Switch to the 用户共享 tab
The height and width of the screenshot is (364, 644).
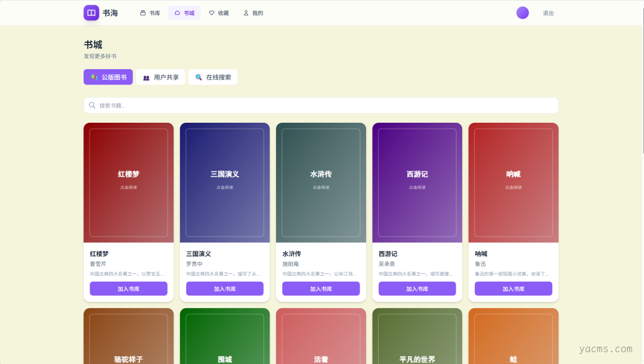tap(160, 77)
